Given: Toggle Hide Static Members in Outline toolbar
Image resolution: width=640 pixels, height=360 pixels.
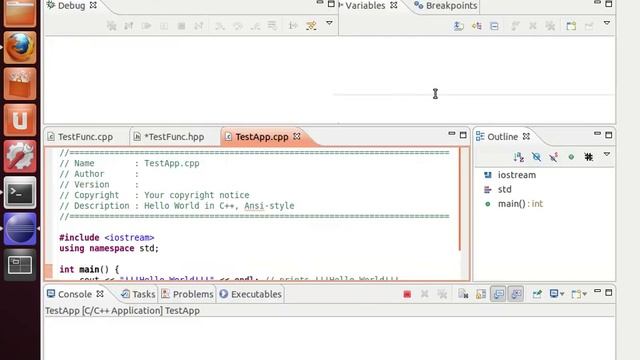Looking at the screenshot, I should tap(553, 157).
